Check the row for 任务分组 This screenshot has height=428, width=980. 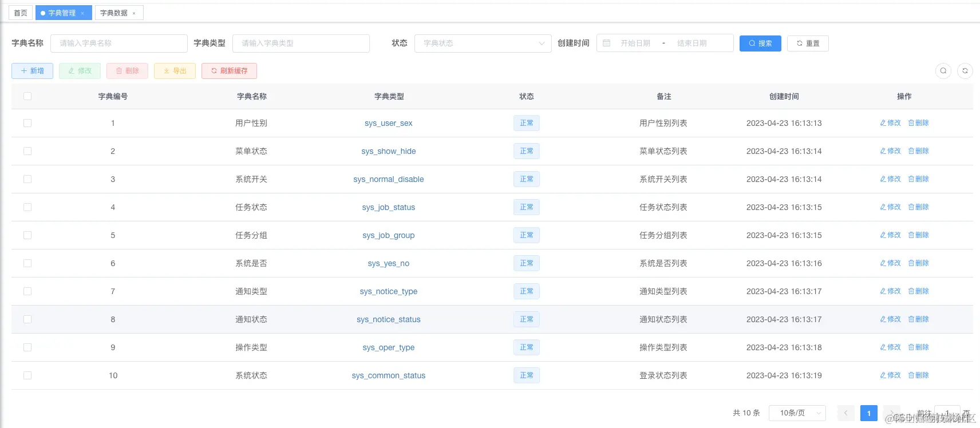27,235
